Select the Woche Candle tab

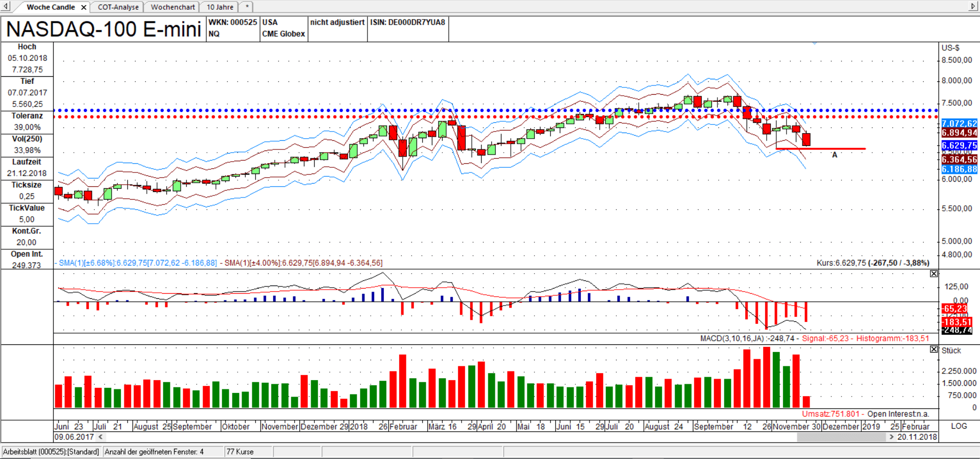50,7
